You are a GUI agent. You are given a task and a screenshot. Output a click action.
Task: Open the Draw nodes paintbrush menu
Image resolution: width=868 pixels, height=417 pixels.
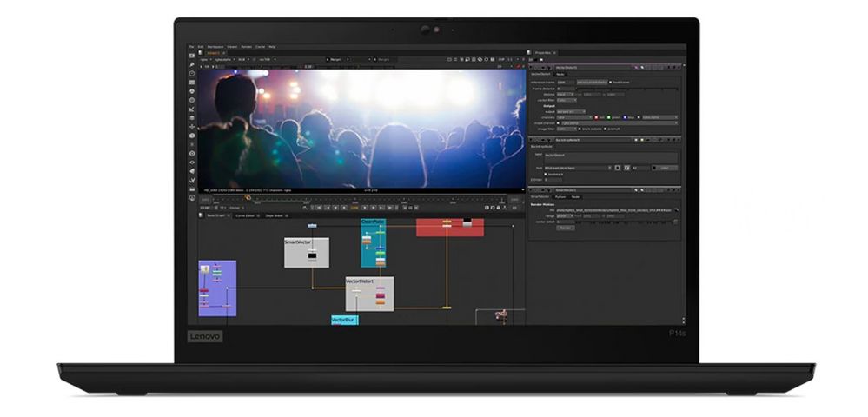(192, 64)
